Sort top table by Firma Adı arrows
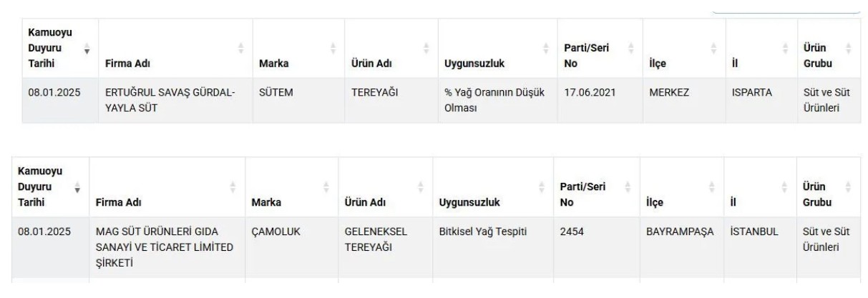 pos(240,49)
